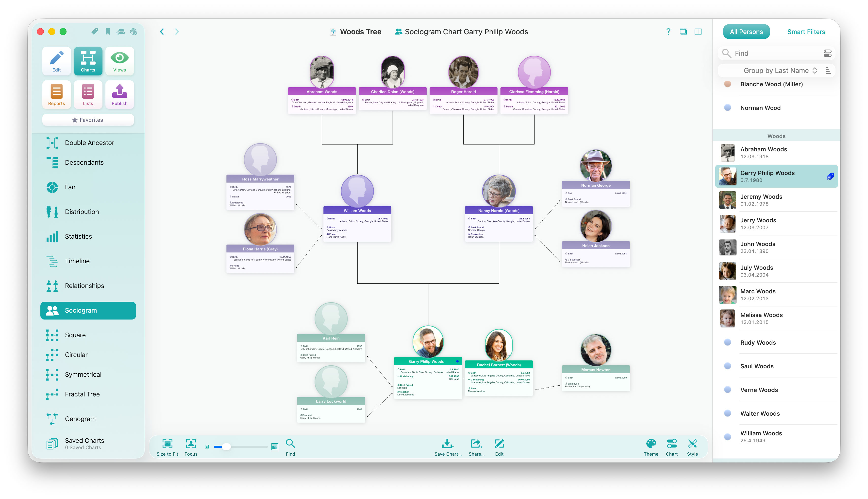Open the Publish panel

tap(119, 95)
